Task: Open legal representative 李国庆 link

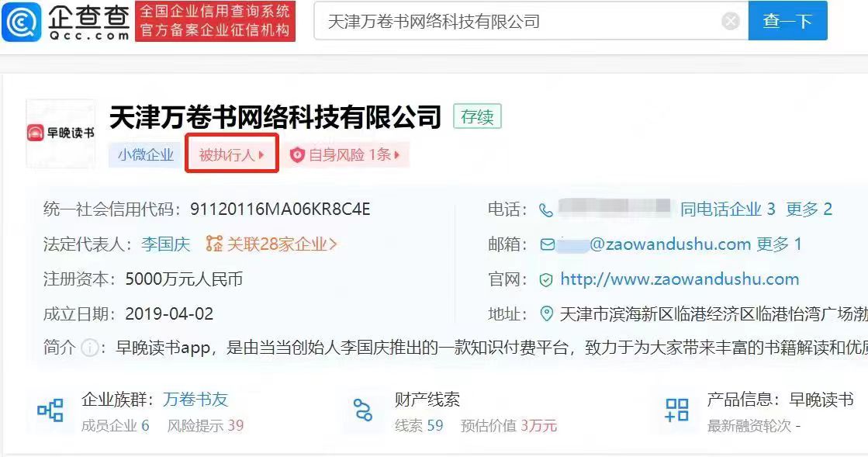Action: (165, 244)
